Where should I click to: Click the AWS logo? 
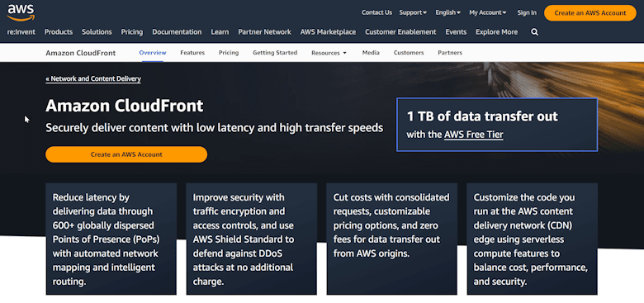pyautogui.click(x=21, y=12)
